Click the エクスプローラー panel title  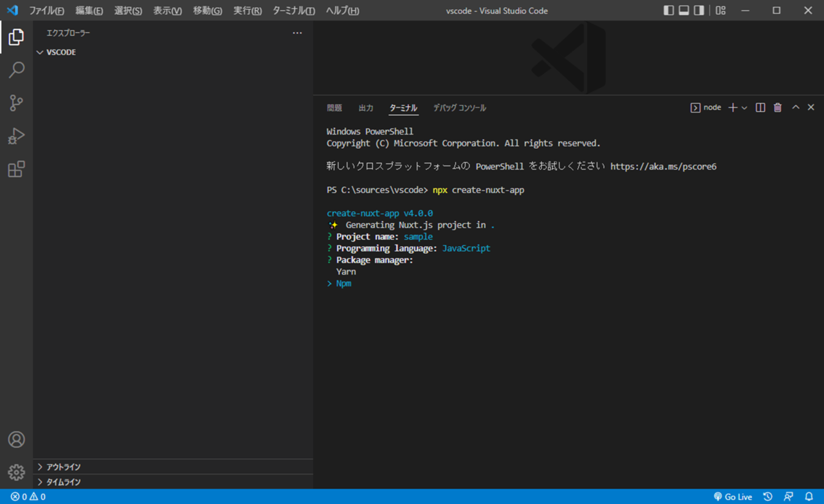click(68, 33)
